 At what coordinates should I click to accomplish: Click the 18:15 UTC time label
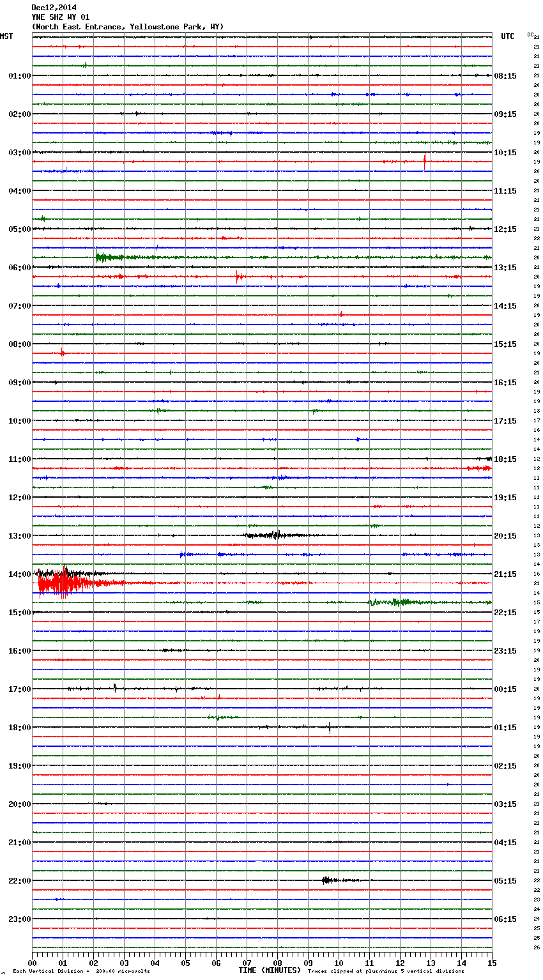point(505,459)
